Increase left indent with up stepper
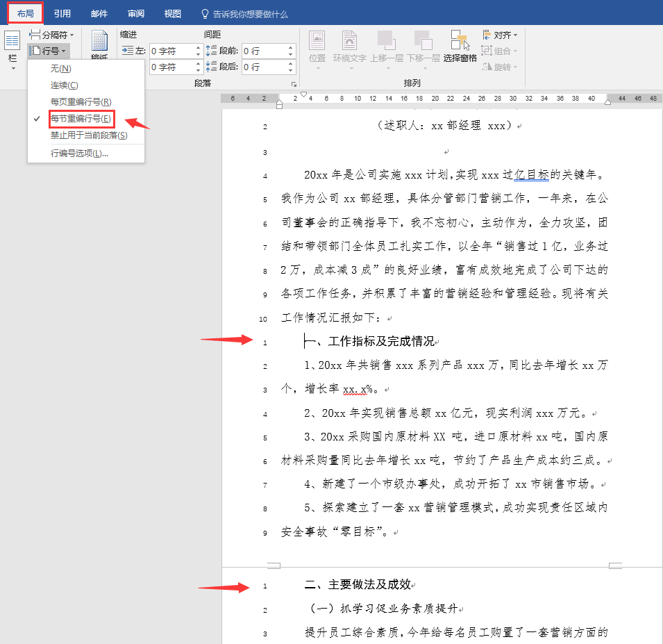 [198, 48]
